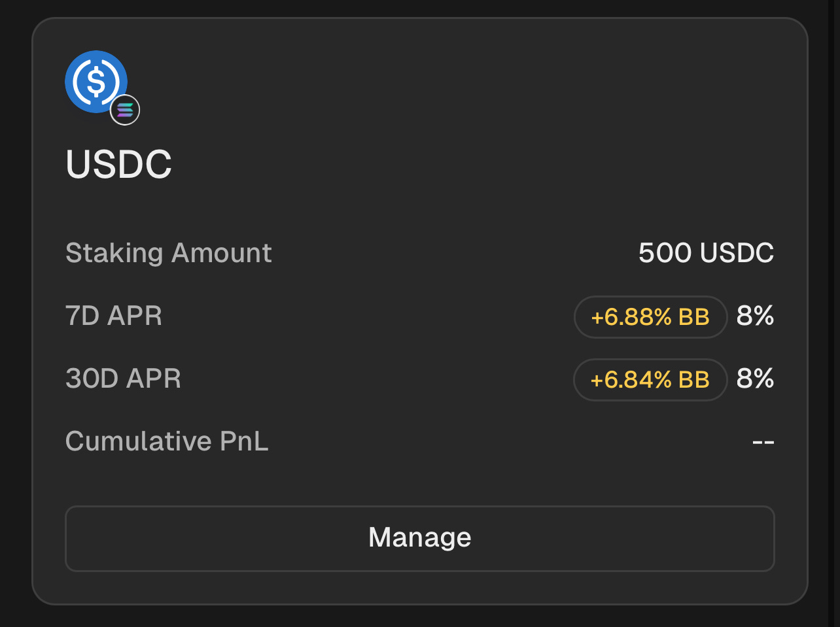Click the blue USDC coin logo
840x627 pixels.
[96, 82]
